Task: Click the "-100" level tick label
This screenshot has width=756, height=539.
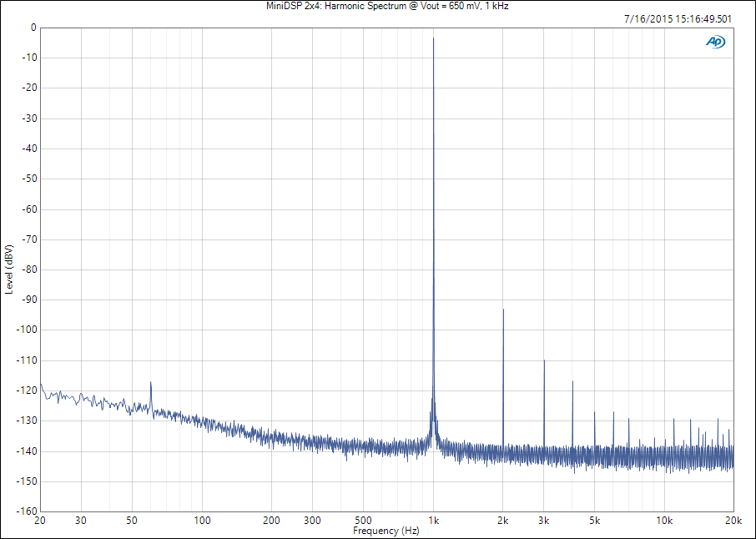Action: (x=27, y=330)
